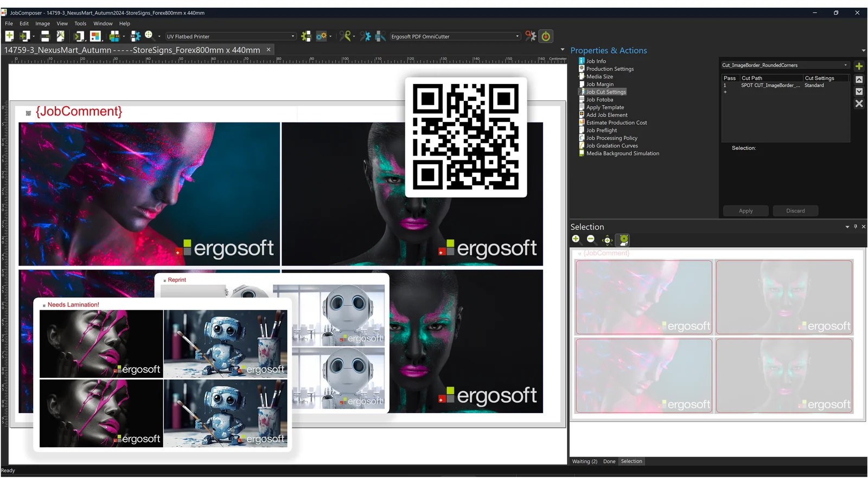Viewport: 868px width, 488px height.
Task: Open dropdown arrow beside the printer gear icon
Action: coord(330,36)
